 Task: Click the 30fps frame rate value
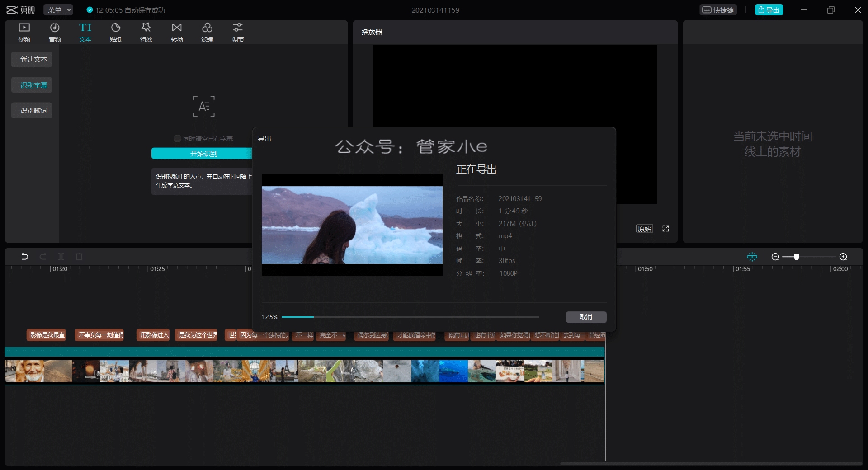507,261
